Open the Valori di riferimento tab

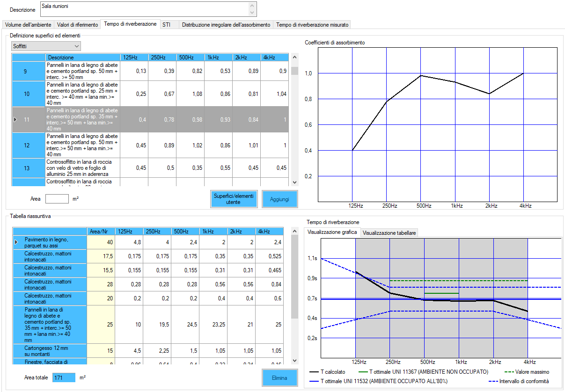click(x=78, y=25)
